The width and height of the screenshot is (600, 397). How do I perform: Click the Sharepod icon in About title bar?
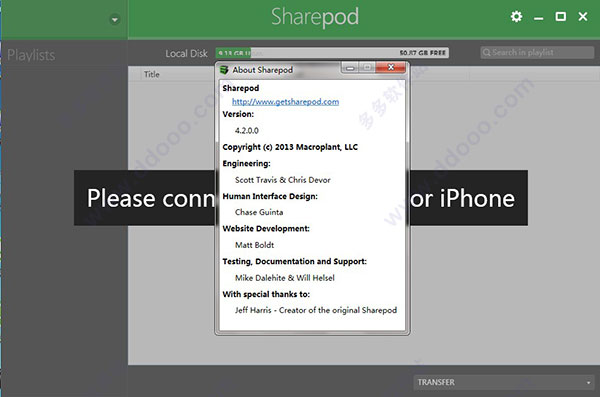tap(224, 70)
